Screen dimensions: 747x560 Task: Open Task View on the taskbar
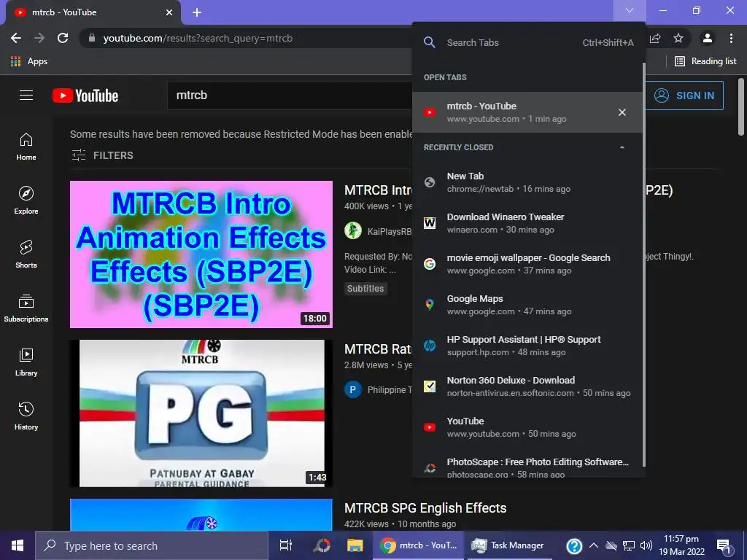(x=285, y=545)
